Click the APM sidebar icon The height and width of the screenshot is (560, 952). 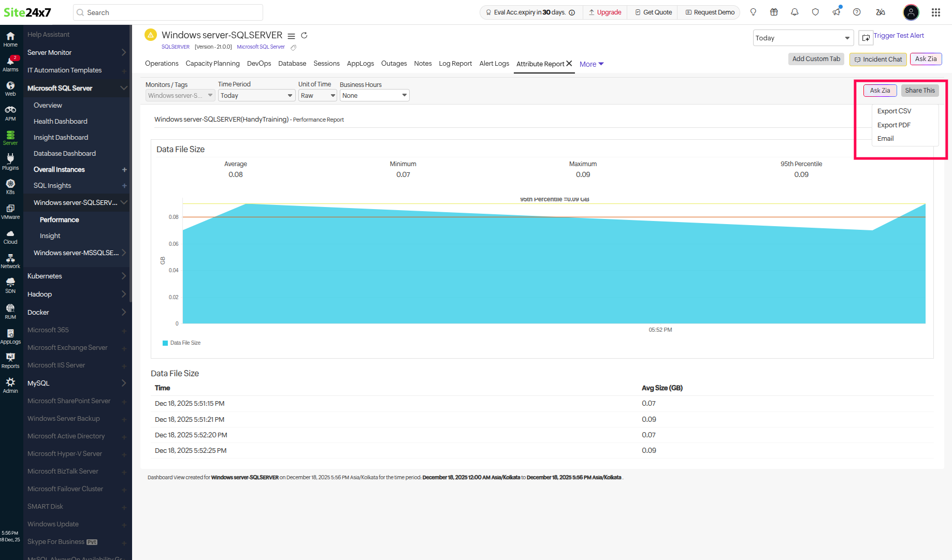[x=10, y=113]
